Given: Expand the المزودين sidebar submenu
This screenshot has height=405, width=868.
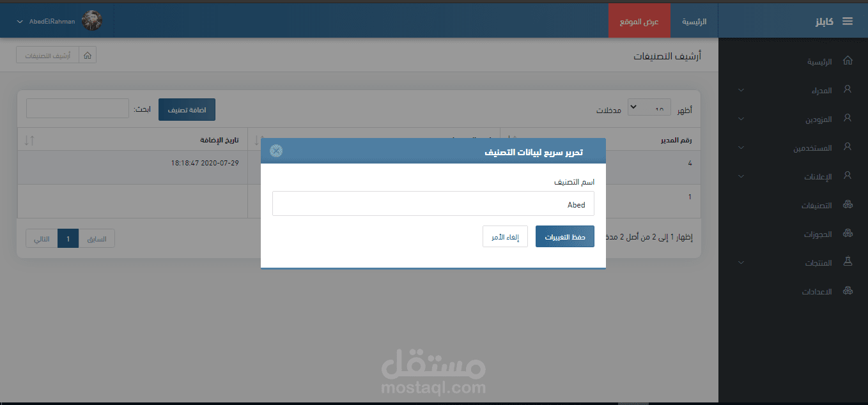Looking at the screenshot, I should click(x=741, y=119).
